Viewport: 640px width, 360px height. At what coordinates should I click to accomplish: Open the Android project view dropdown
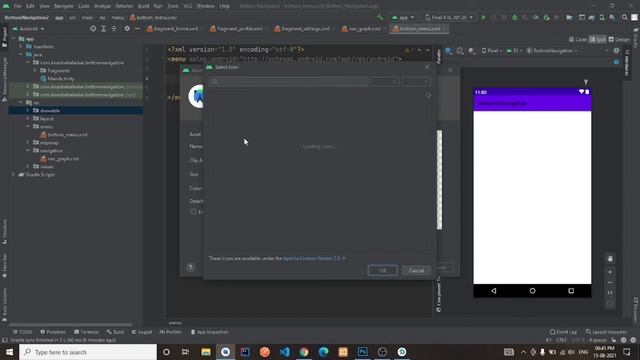(x=29, y=29)
